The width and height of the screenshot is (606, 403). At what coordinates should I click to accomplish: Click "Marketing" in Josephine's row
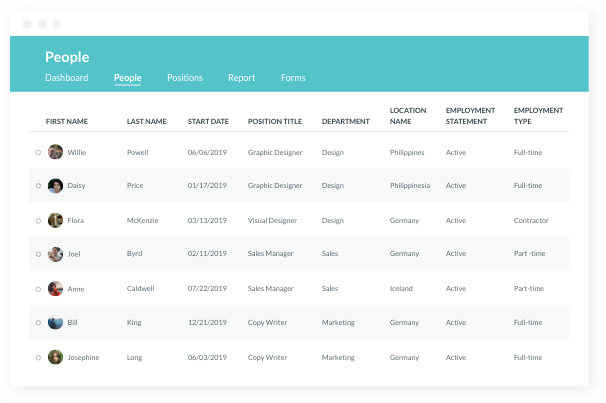[338, 358]
